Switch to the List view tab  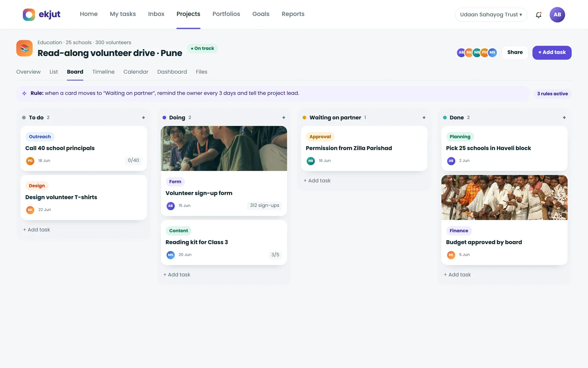54,72
